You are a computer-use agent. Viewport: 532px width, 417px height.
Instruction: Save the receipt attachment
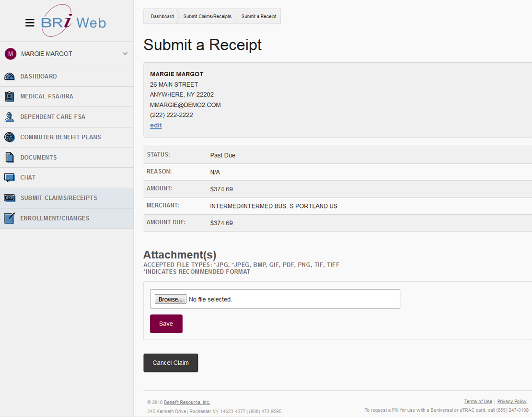pos(166,324)
